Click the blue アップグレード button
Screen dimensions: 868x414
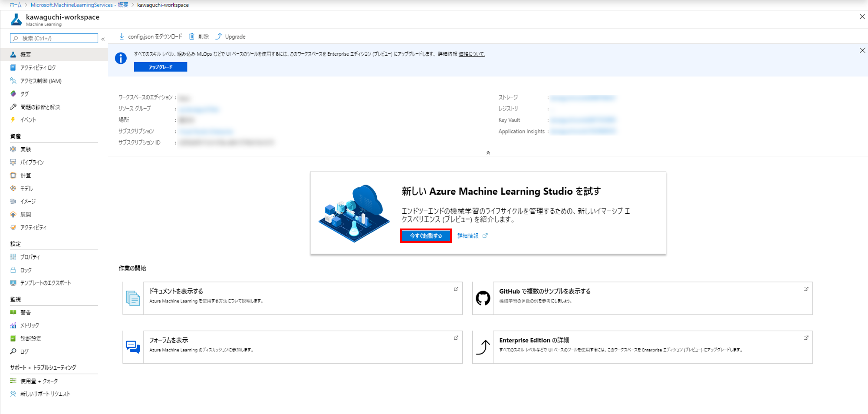(161, 67)
